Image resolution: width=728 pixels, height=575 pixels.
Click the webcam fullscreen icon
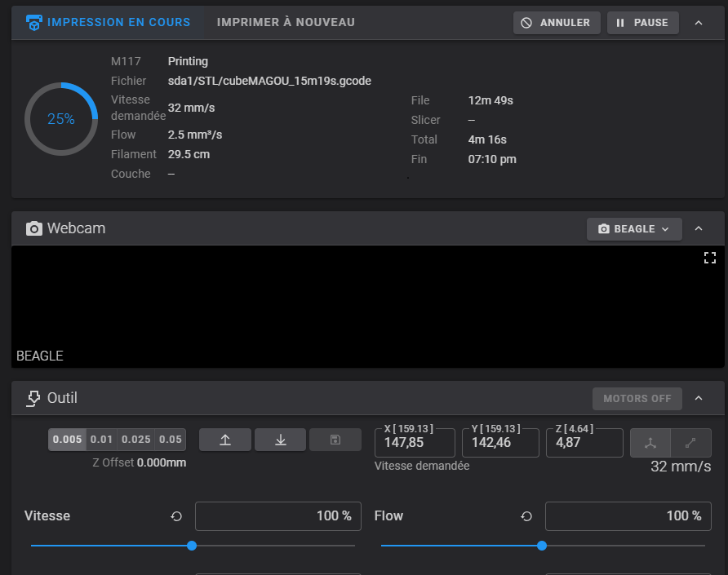coord(709,258)
